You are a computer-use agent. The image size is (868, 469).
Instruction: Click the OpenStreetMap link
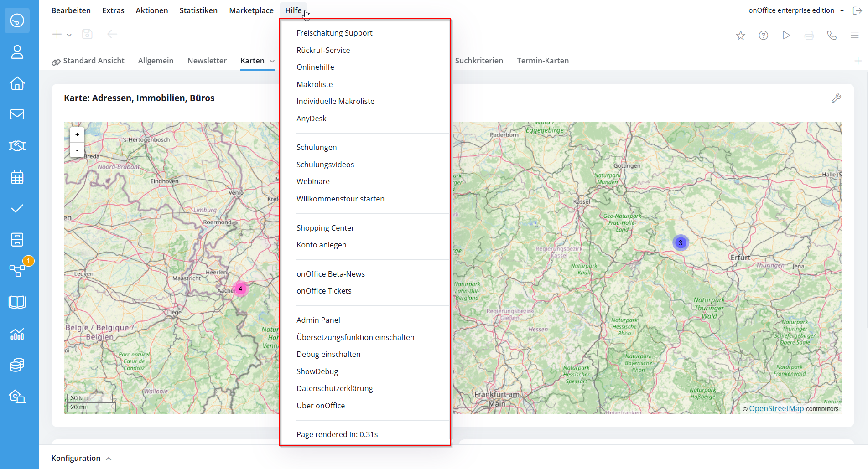776,409
